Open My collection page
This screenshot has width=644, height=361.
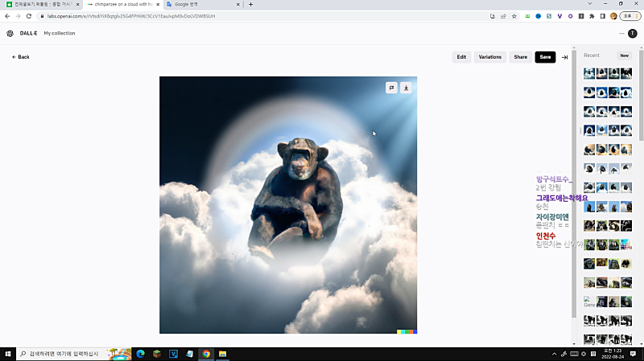click(x=60, y=33)
